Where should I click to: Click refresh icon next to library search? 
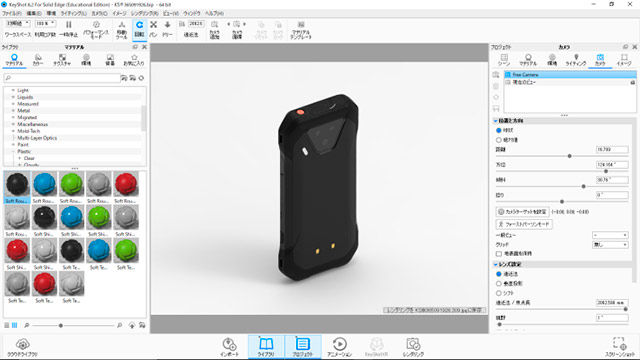[141, 78]
